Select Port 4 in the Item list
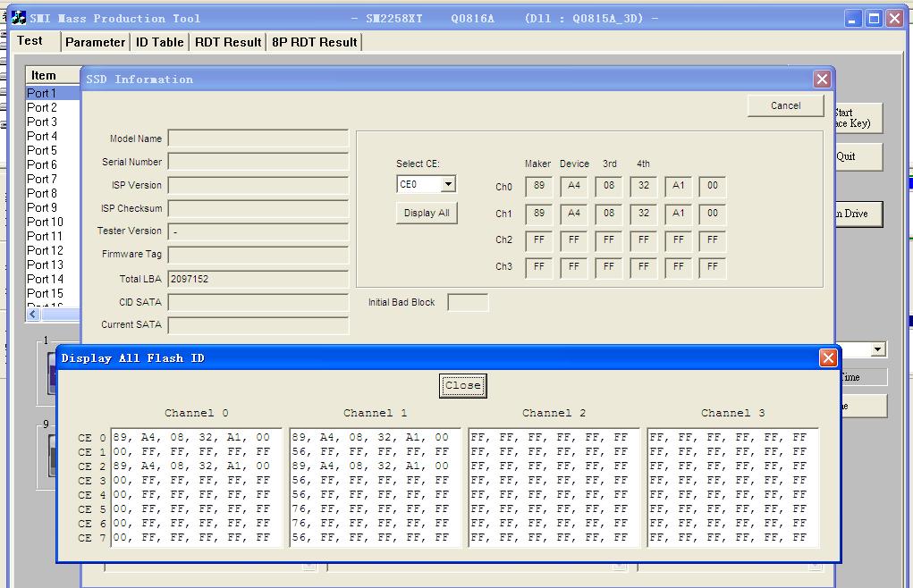The width and height of the screenshot is (913, 588). pyautogui.click(x=53, y=136)
